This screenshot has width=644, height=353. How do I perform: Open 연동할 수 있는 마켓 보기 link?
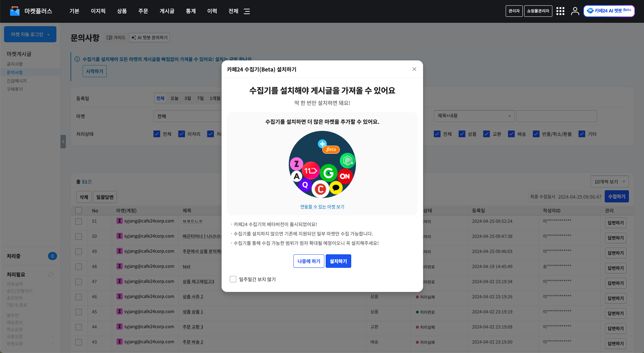click(322, 207)
